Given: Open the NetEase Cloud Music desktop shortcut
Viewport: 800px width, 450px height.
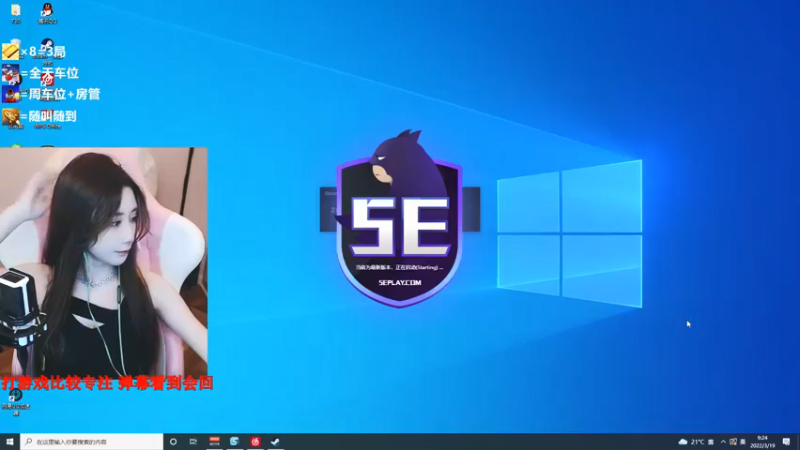Looking at the screenshot, I should 47,82.
